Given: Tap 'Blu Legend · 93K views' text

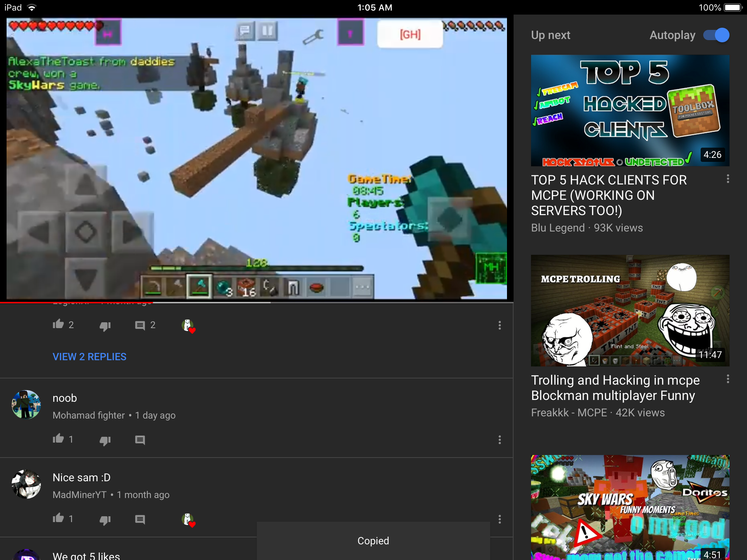Looking at the screenshot, I should click(x=587, y=228).
